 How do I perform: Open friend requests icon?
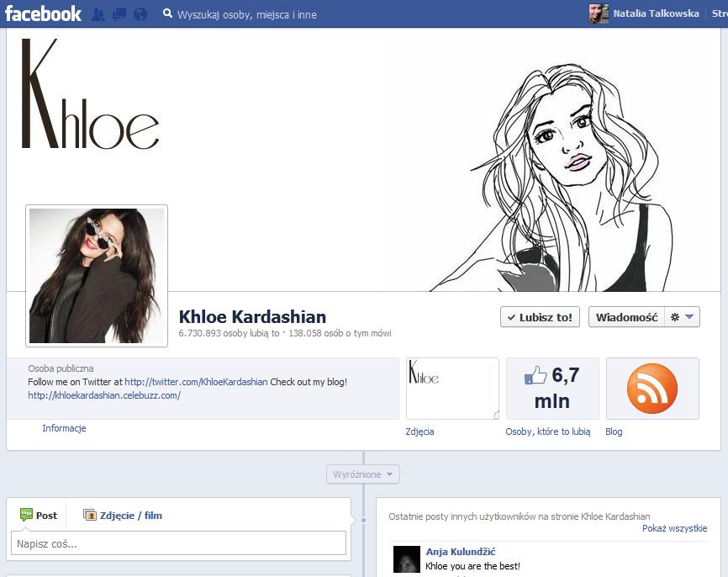pos(98,14)
